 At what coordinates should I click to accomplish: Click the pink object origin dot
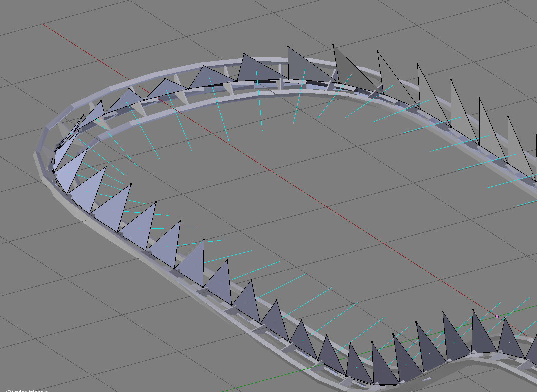pos(497,316)
